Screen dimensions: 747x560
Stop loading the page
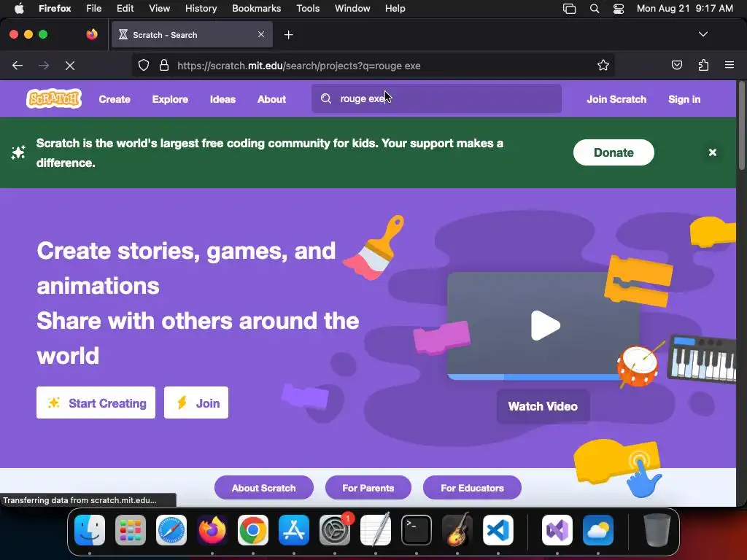(70, 66)
